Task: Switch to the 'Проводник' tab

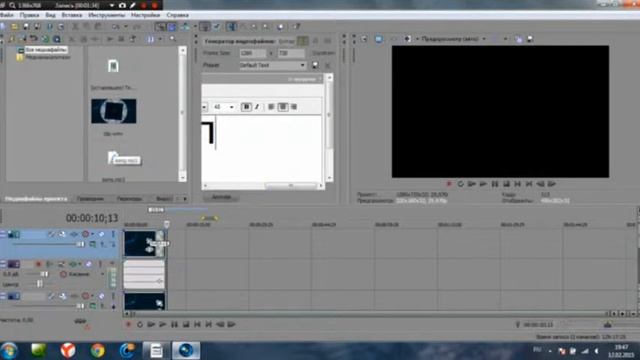Action: [x=90, y=199]
